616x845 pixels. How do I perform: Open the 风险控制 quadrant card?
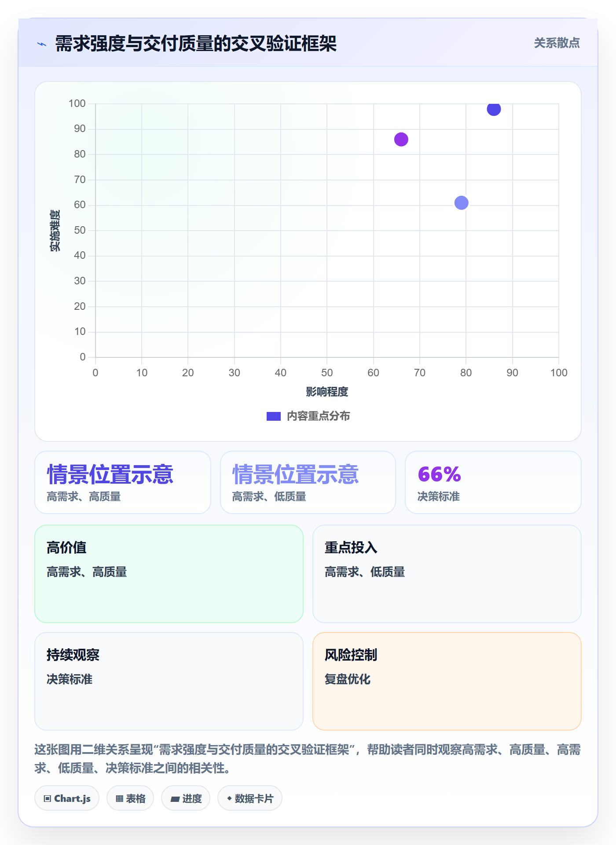tap(447, 681)
